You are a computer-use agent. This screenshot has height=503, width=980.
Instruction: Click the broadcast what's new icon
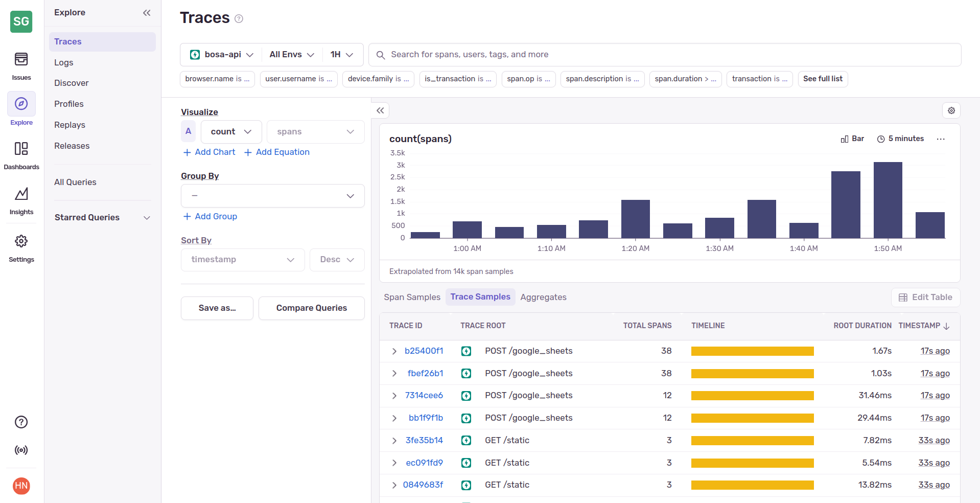click(21, 450)
